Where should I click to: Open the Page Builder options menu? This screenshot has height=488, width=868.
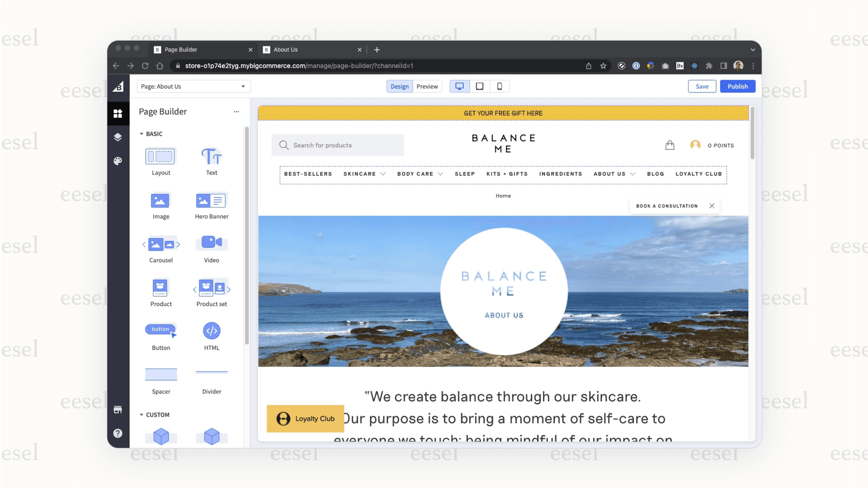click(x=236, y=112)
